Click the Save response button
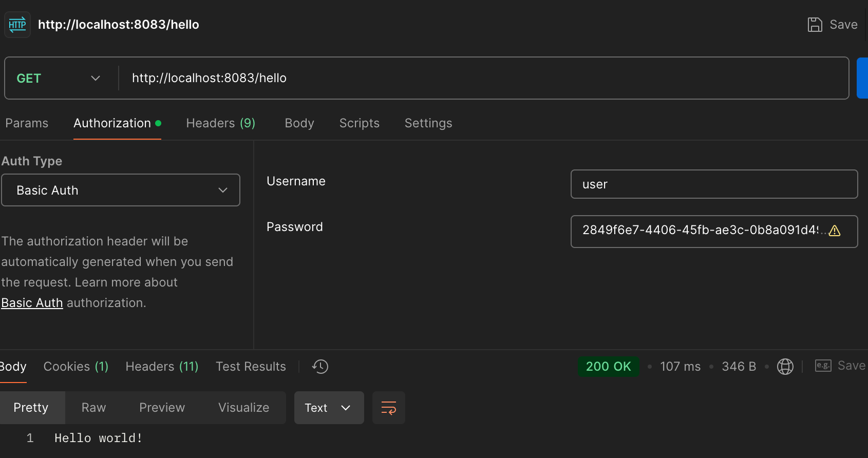868x458 pixels. (x=840, y=366)
